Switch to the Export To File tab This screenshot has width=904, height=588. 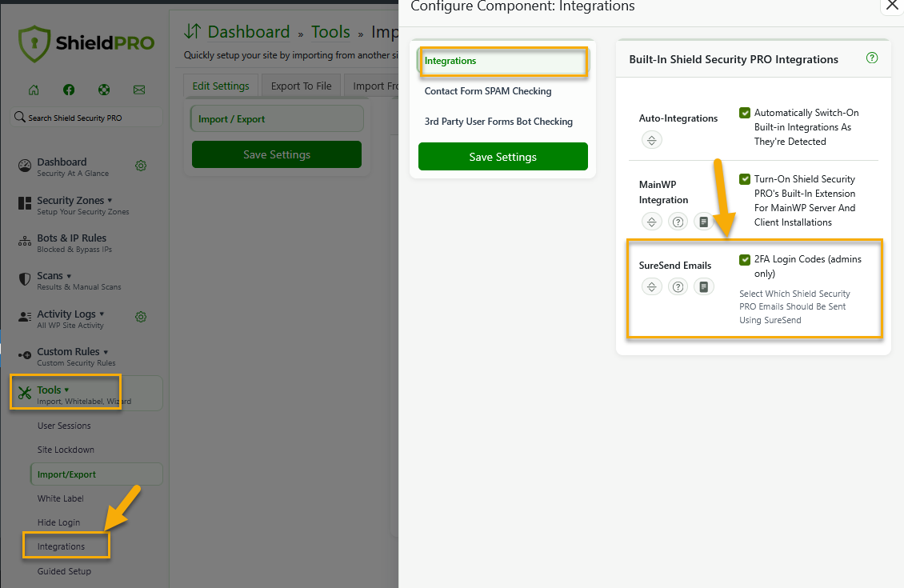pos(301,86)
